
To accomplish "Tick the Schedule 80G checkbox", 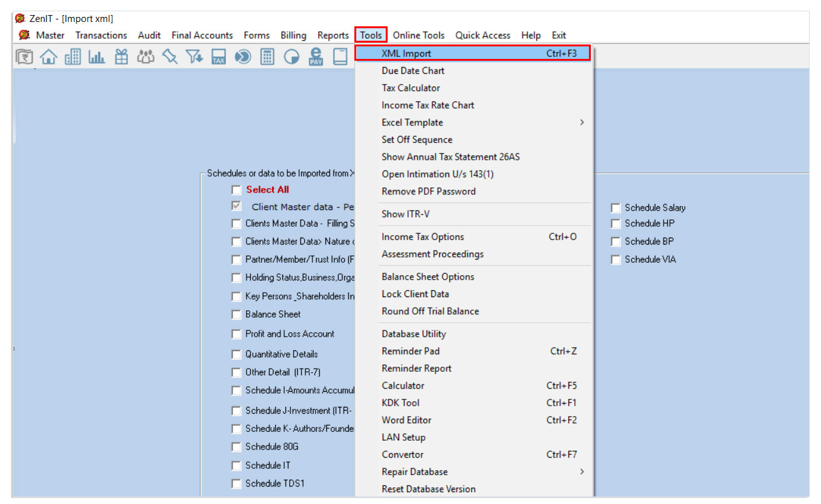I will click(236, 447).
